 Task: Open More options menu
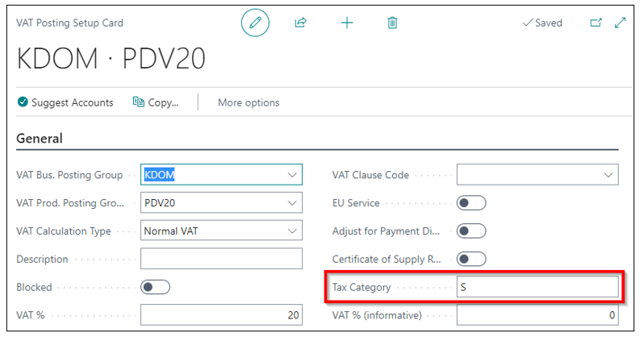pos(249,102)
